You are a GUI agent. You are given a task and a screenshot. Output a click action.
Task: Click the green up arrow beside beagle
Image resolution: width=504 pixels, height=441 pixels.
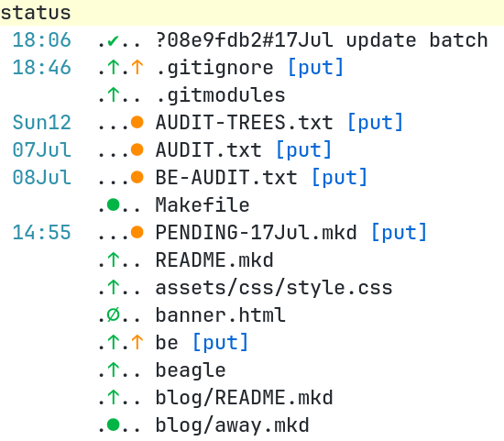pos(113,369)
